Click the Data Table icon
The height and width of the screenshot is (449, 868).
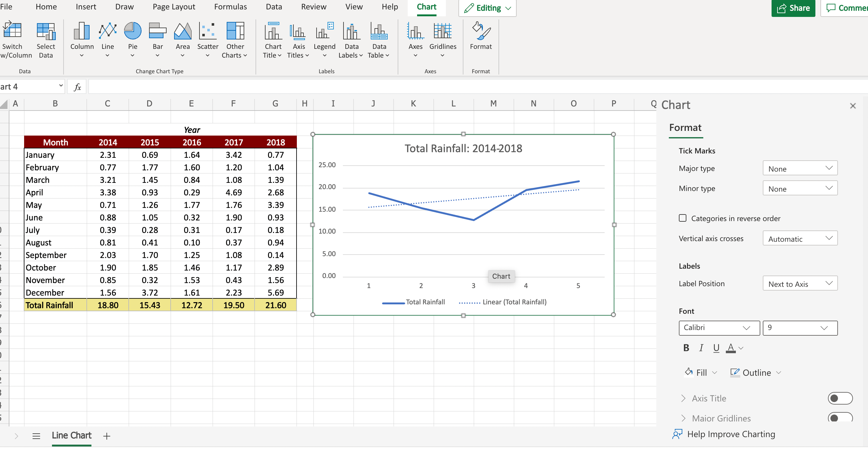[x=379, y=31]
